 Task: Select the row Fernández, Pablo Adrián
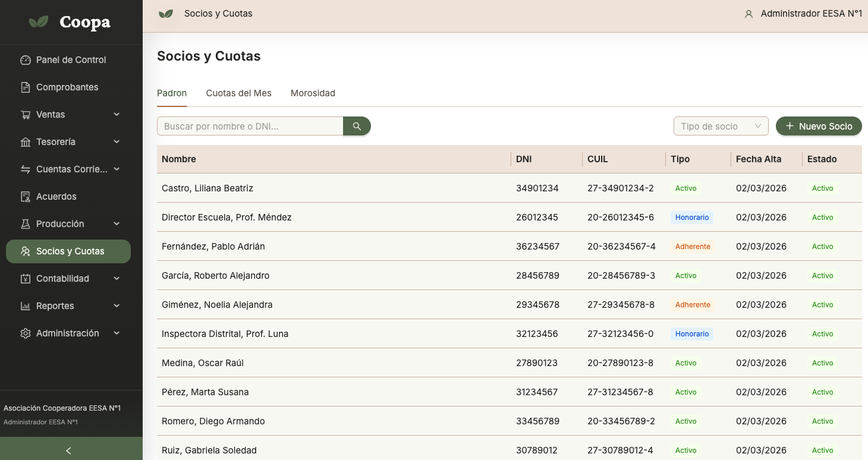[x=510, y=247]
